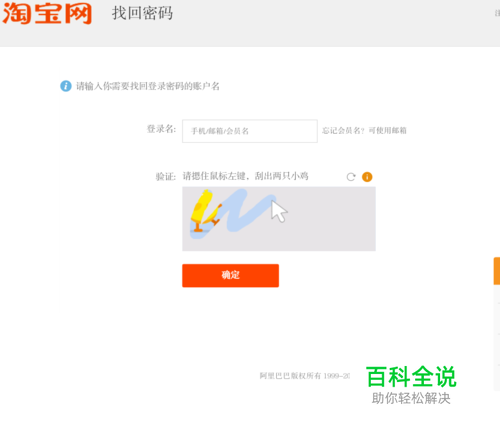Open the orange tab on right edge

tap(497, 271)
